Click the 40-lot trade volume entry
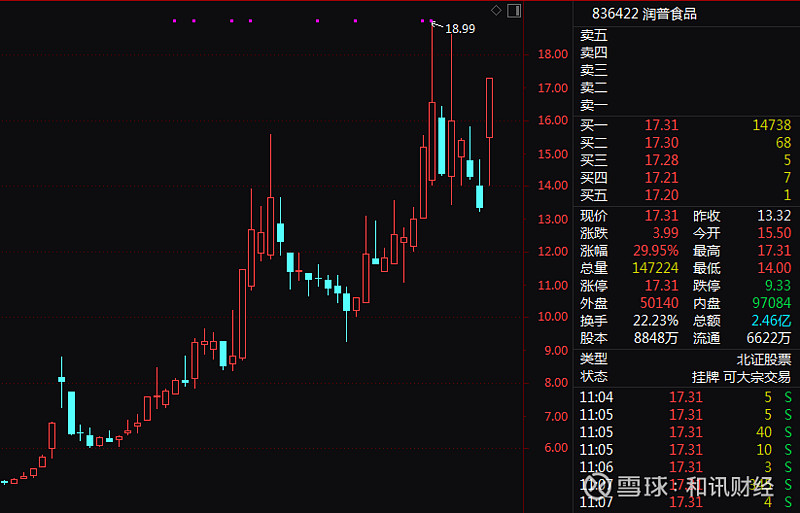This screenshot has width=800, height=513. point(764,432)
